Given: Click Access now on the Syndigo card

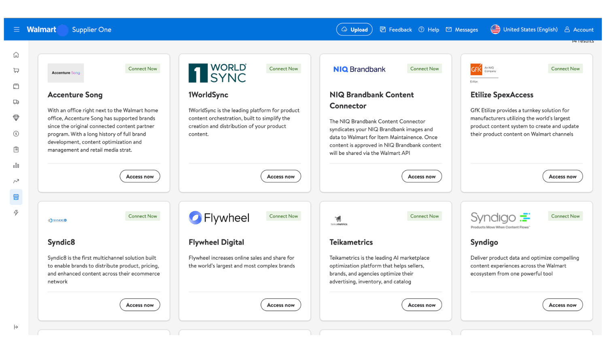Looking at the screenshot, I should (562, 305).
